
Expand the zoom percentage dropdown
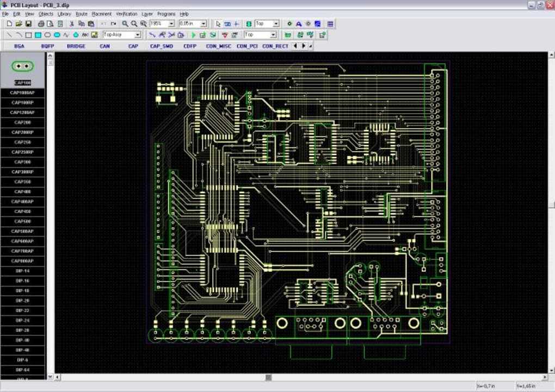[171, 24]
